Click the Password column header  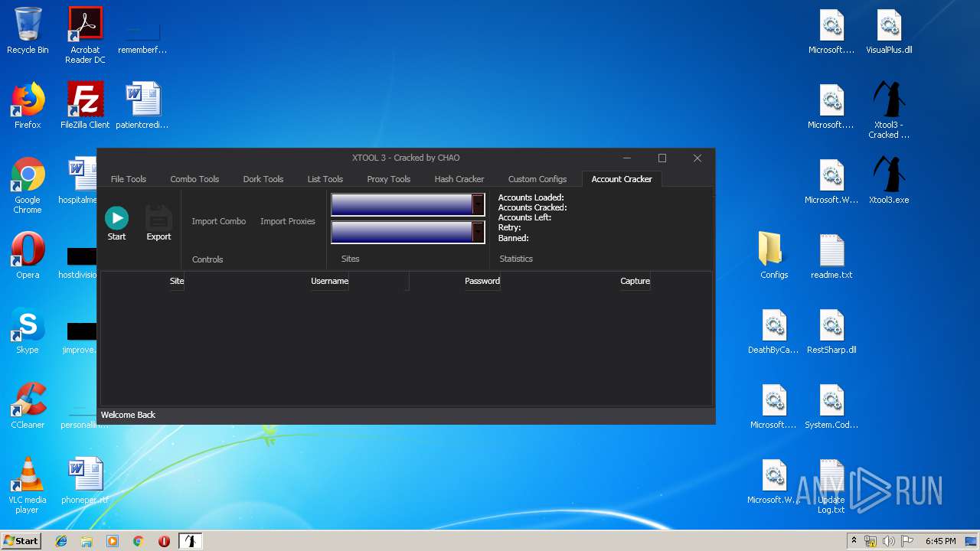[482, 281]
